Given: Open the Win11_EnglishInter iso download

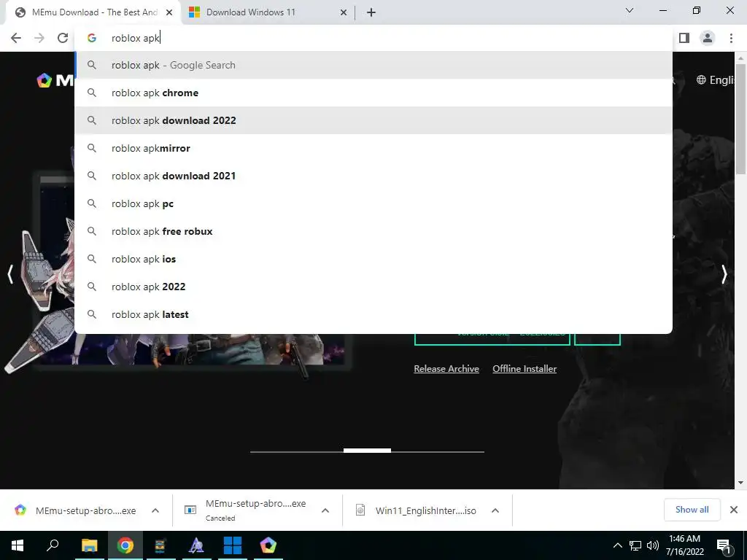Looking at the screenshot, I should tap(417, 510).
